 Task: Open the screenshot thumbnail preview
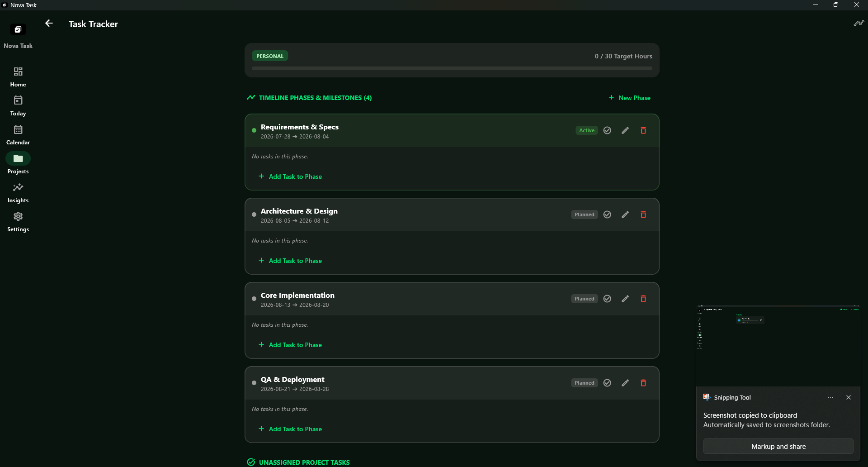click(x=778, y=346)
